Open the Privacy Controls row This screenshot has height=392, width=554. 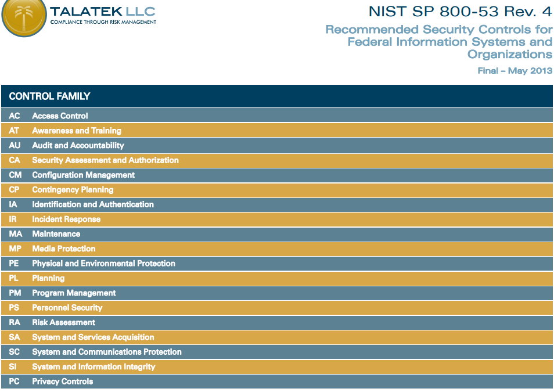(62, 382)
